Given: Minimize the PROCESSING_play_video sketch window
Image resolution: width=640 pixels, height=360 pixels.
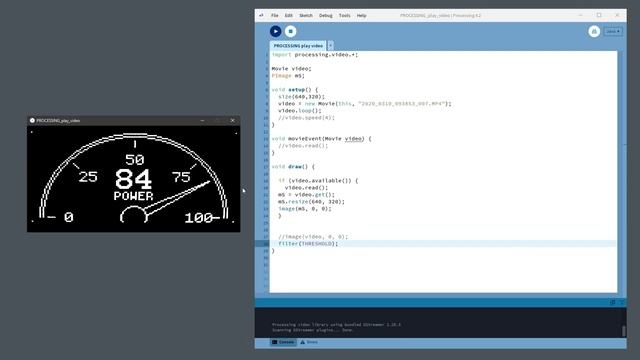Looking at the screenshot, I should click(202, 120).
